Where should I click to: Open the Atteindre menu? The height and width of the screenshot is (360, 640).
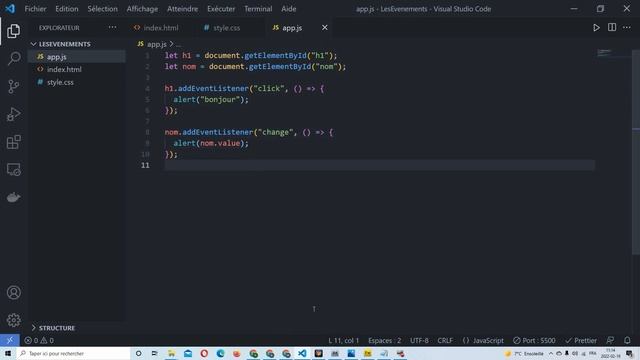coord(182,9)
